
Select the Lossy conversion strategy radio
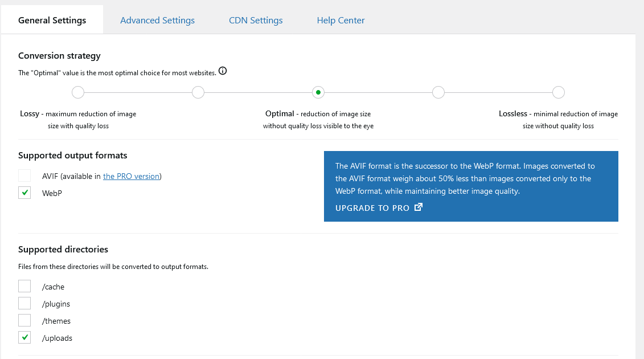coord(78,92)
